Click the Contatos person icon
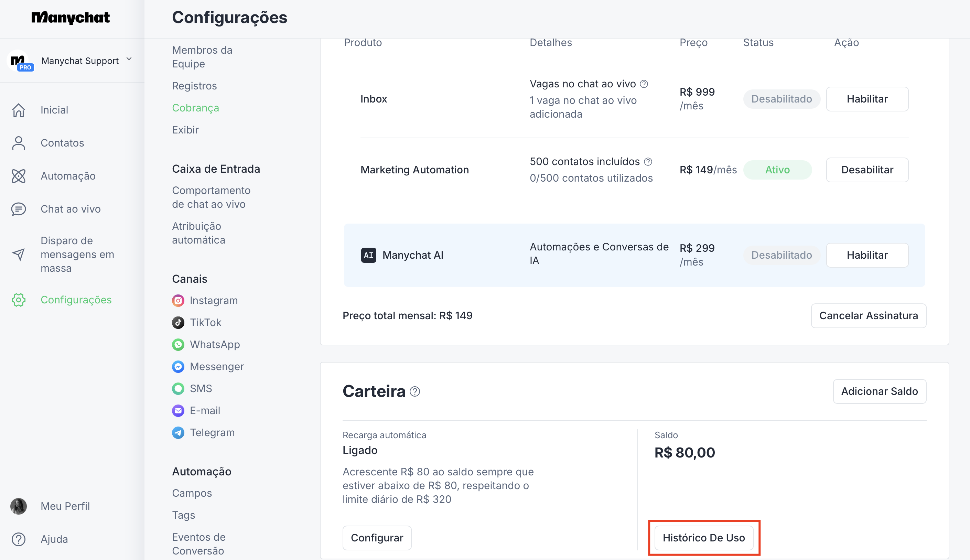The width and height of the screenshot is (970, 560). [19, 143]
